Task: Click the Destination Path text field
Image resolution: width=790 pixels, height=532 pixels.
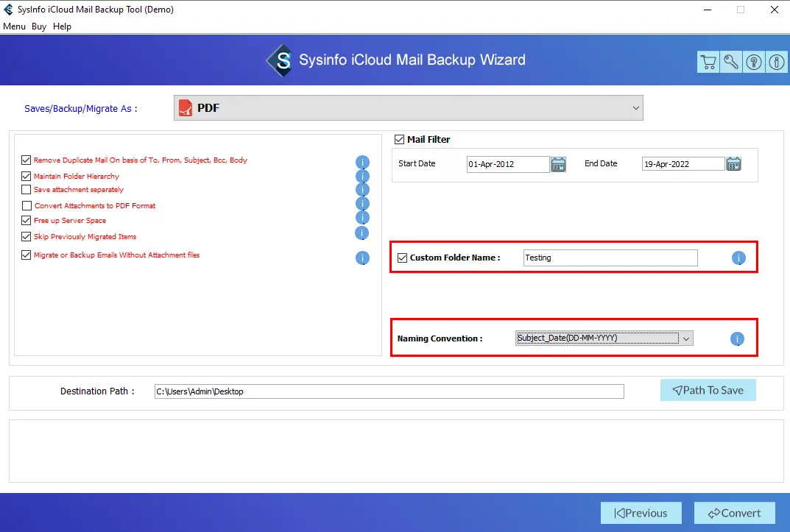Action: pos(389,391)
